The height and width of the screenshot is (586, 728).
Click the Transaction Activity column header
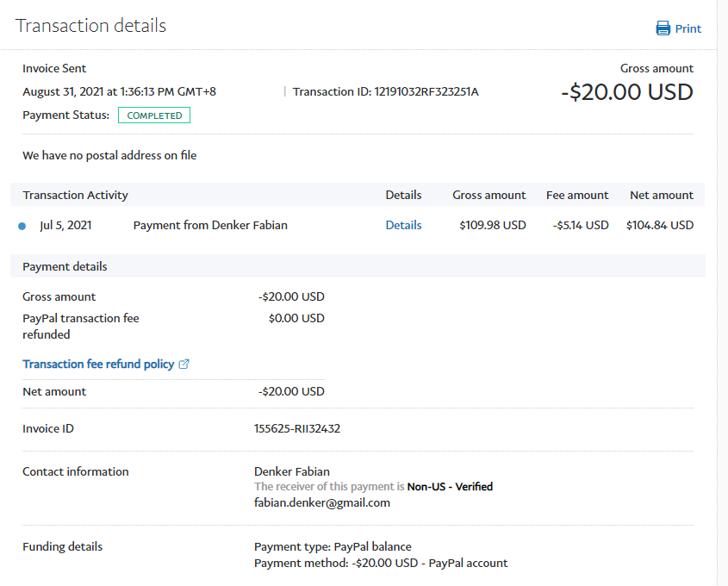pyautogui.click(x=75, y=195)
